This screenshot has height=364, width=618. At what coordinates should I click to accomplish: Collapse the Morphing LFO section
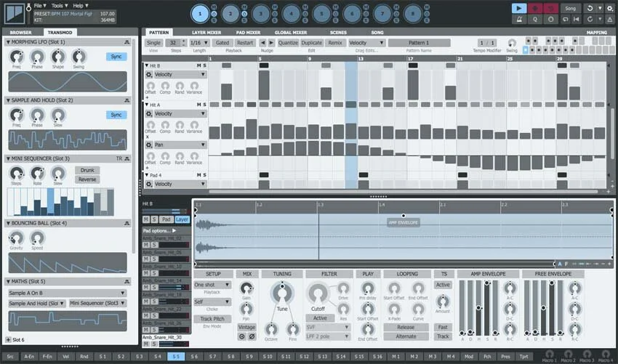pyautogui.click(x=8, y=42)
